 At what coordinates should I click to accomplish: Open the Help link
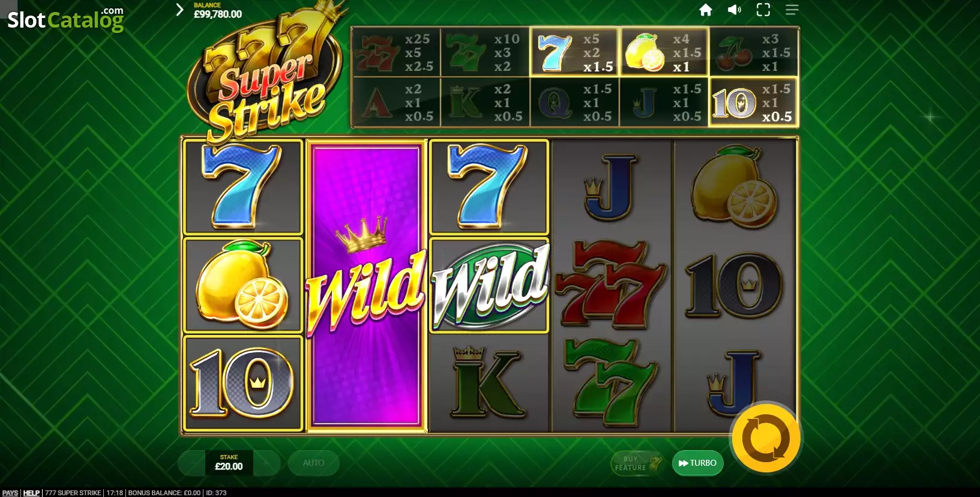tap(31, 493)
